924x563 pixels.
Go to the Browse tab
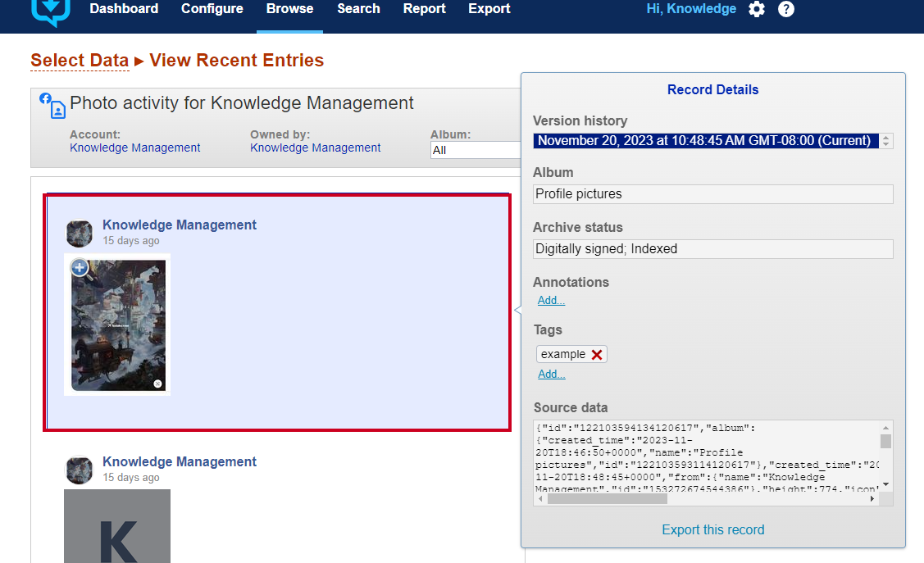[290, 9]
